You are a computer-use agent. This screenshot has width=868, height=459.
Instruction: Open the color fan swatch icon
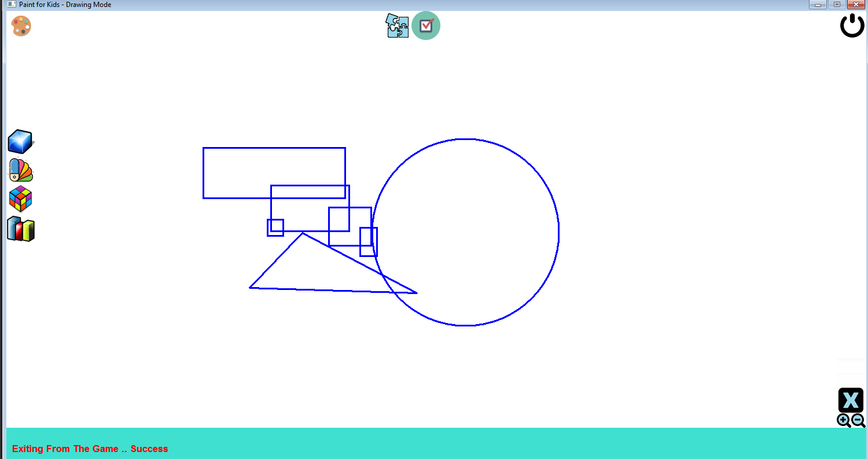click(x=21, y=170)
